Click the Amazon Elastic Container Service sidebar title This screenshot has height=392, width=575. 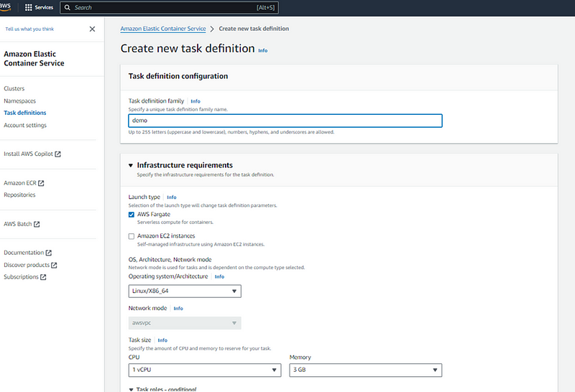pyautogui.click(x=34, y=59)
